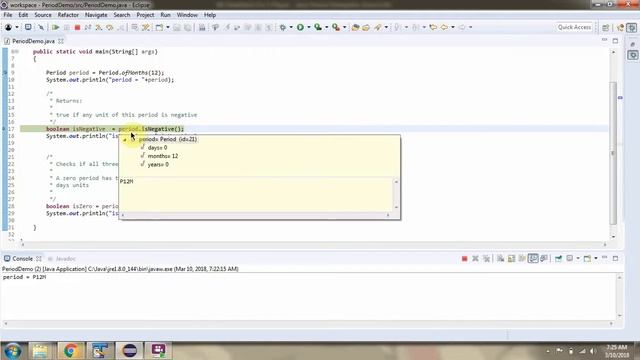Open the Run menu
Screen dimensions: 640x360
pyautogui.click(x=165, y=15)
